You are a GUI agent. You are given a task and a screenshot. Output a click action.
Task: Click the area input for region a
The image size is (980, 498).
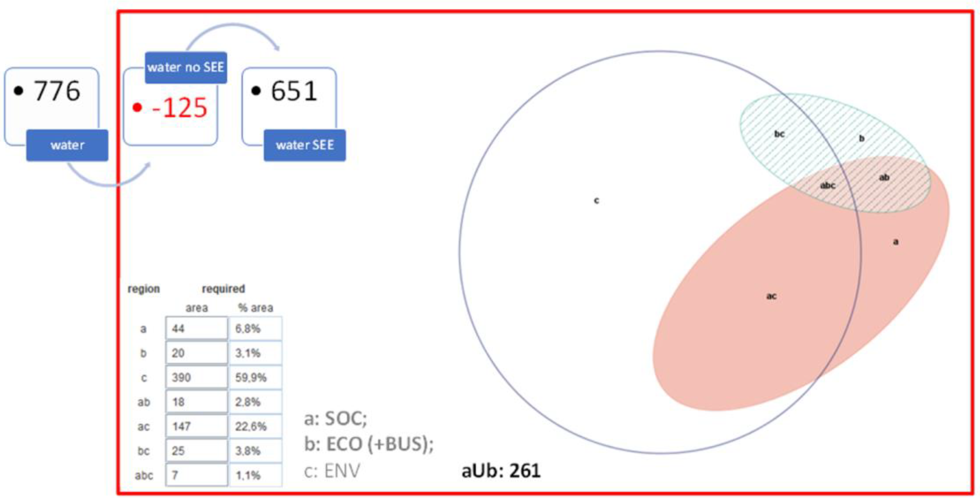click(196, 328)
